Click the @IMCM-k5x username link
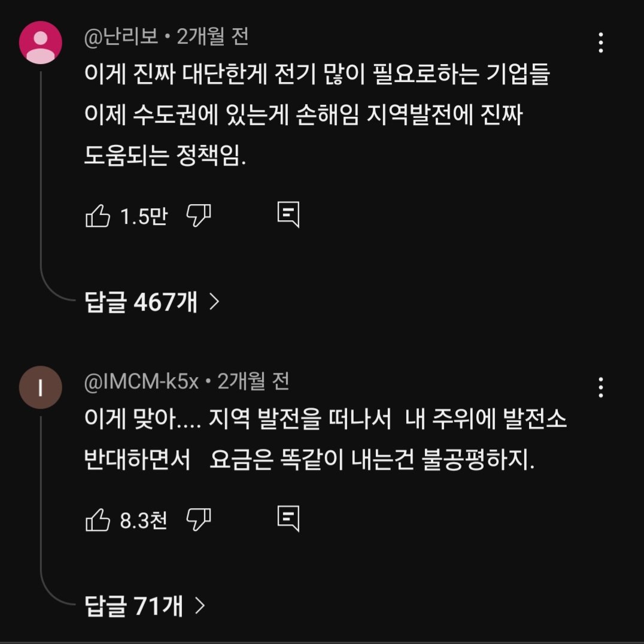 coord(142,381)
